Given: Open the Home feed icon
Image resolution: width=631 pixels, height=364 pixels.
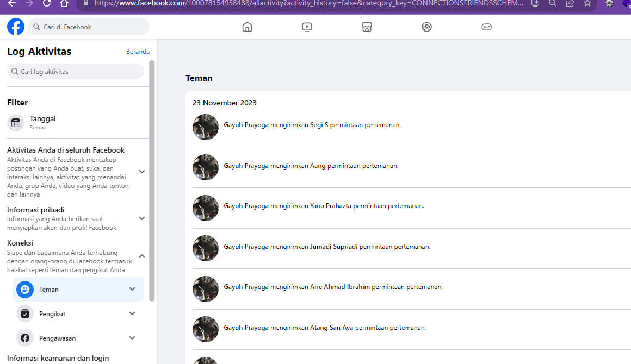Looking at the screenshot, I should pos(247,27).
